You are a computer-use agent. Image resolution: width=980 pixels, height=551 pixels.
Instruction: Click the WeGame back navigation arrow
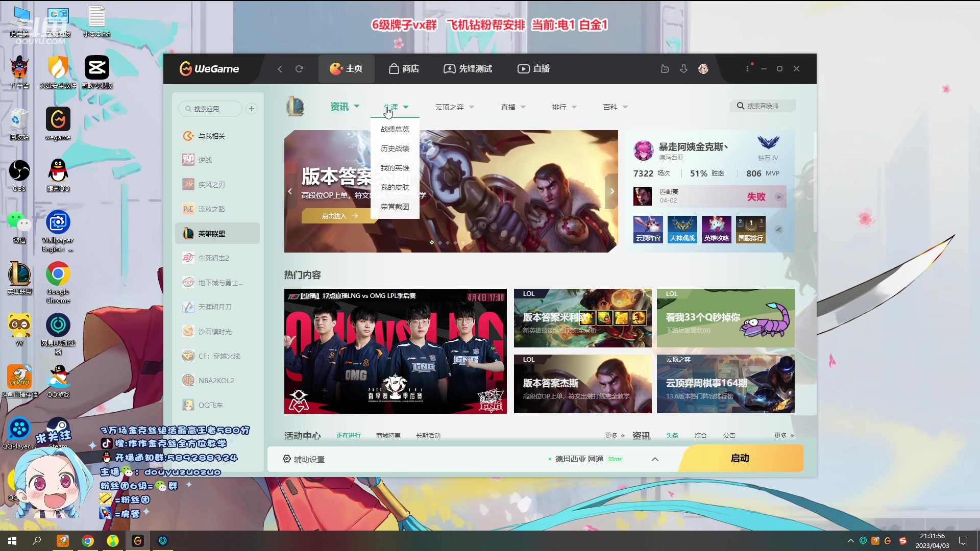(x=280, y=69)
